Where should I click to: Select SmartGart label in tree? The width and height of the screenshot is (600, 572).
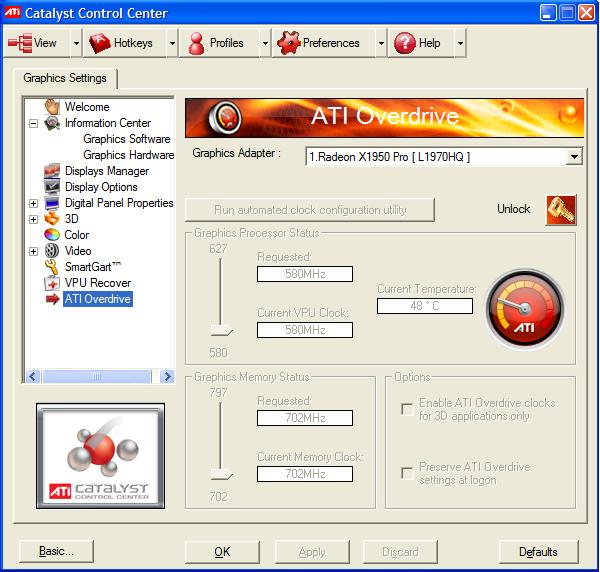(93, 267)
